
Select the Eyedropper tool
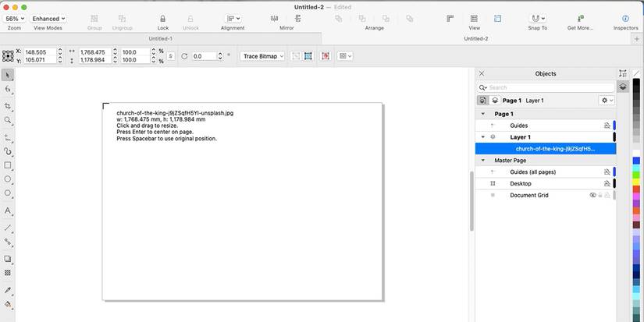point(7,290)
